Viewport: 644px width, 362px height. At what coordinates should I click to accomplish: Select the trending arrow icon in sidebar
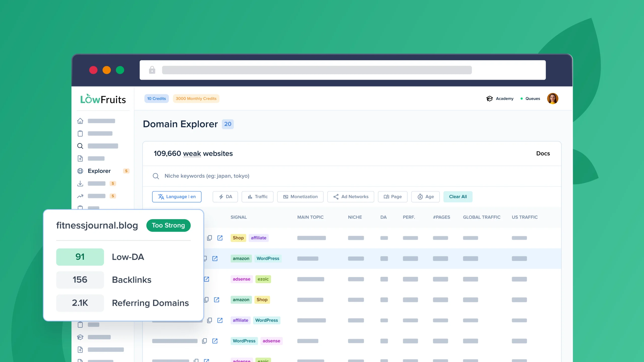click(x=80, y=196)
